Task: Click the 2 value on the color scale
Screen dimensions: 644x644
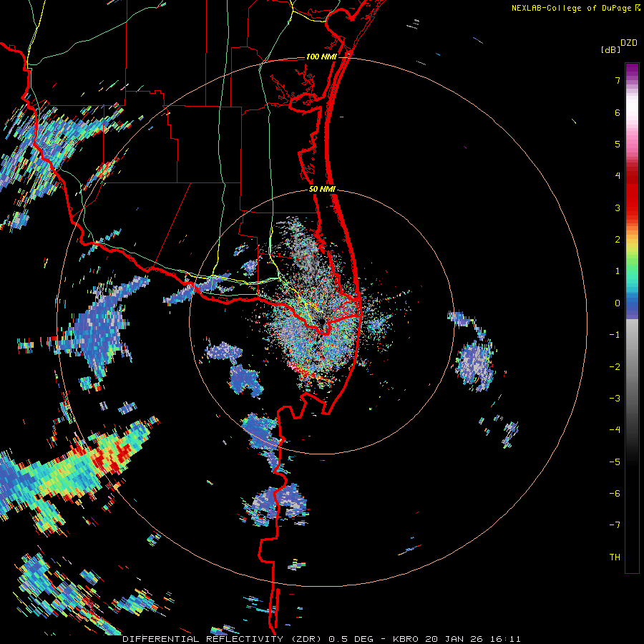Action: (618, 240)
